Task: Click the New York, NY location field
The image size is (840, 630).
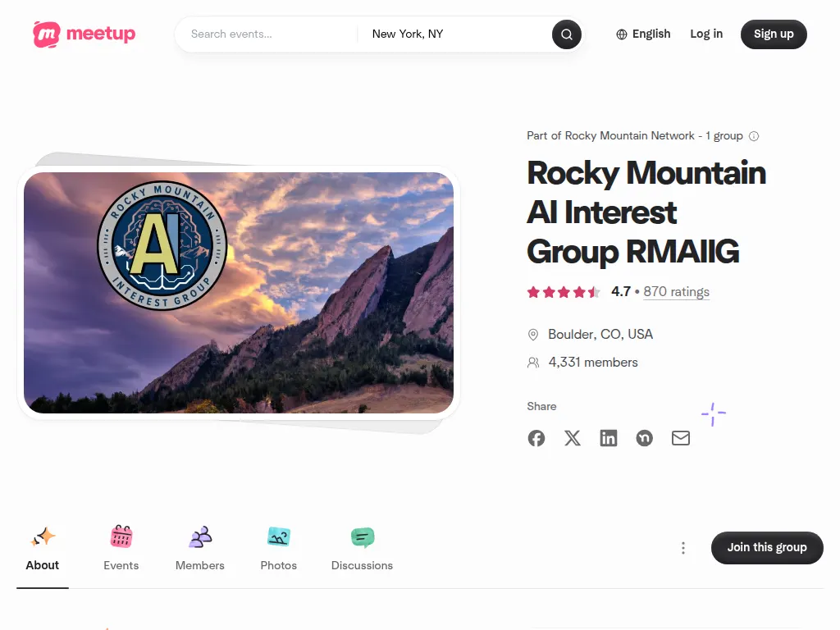Action: 455,34
